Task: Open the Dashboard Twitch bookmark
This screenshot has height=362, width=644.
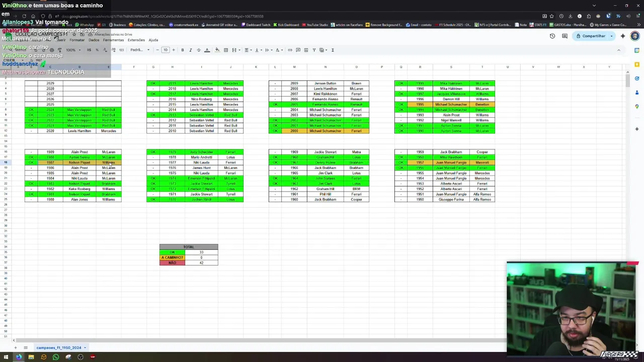Action: pyautogui.click(x=256, y=25)
